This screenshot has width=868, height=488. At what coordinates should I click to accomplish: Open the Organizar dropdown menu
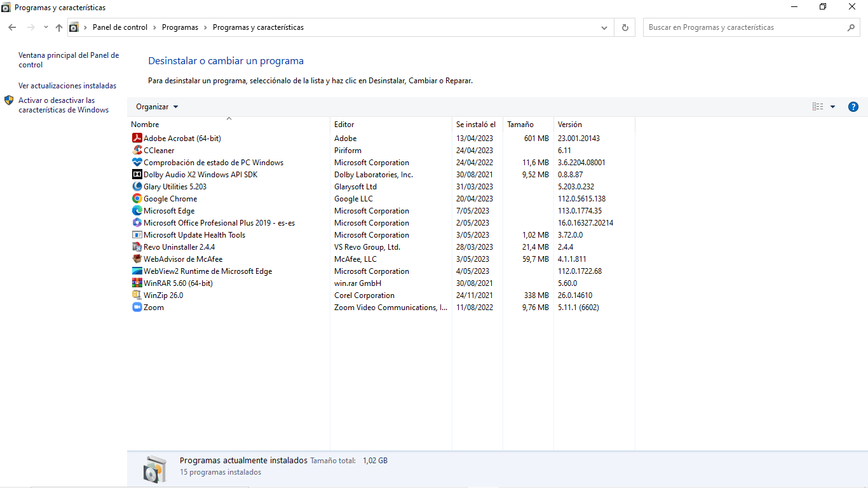[157, 107]
